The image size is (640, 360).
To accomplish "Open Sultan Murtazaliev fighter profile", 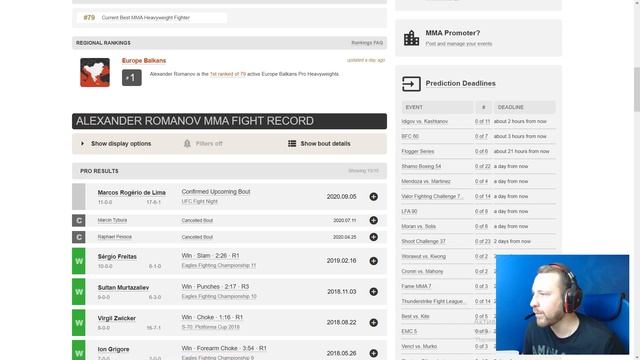I will (x=123, y=288).
